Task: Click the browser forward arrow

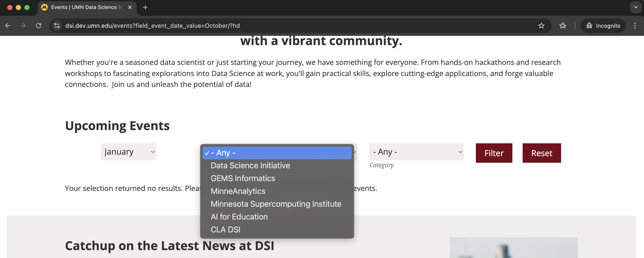Action: pos(23,26)
